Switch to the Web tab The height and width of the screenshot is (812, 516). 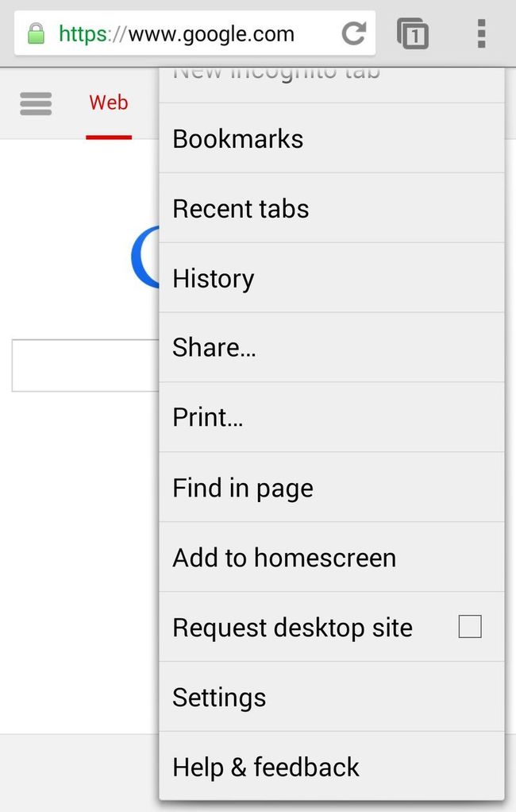click(109, 103)
